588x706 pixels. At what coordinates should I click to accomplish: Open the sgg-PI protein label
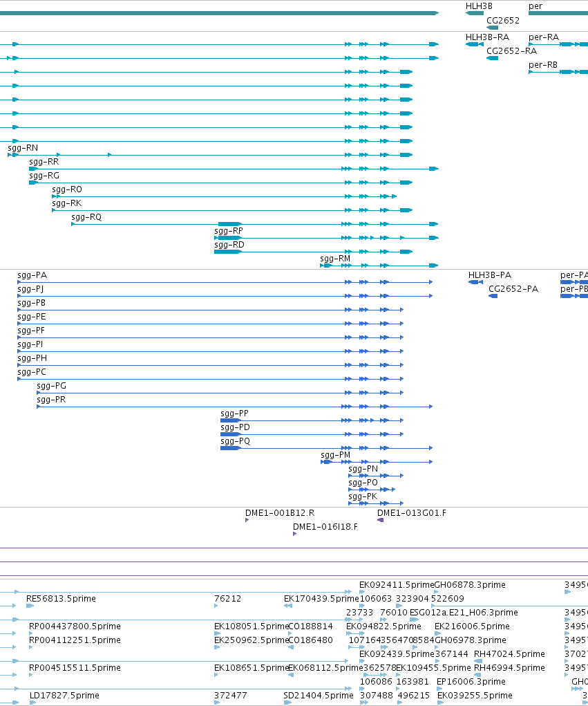click(x=30, y=345)
